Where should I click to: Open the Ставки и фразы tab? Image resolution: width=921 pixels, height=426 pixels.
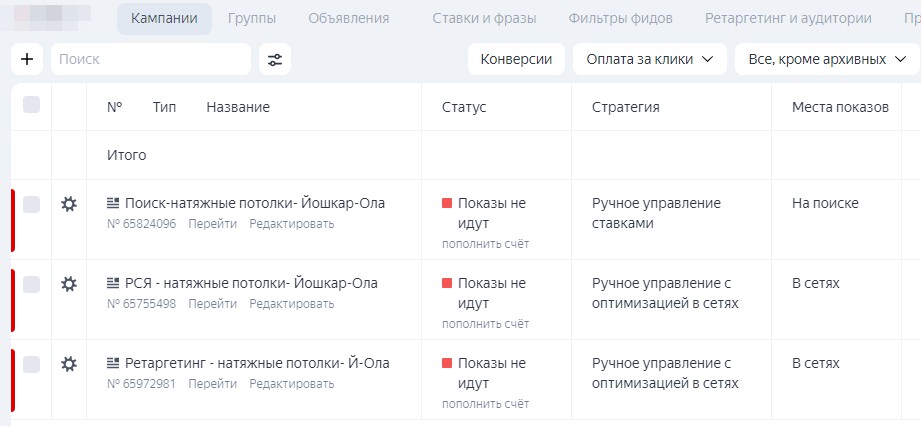click(485, 18)
